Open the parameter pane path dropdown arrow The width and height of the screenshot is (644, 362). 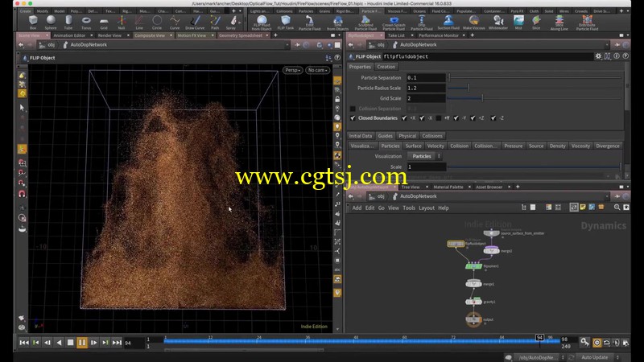[x=607, y=45]
